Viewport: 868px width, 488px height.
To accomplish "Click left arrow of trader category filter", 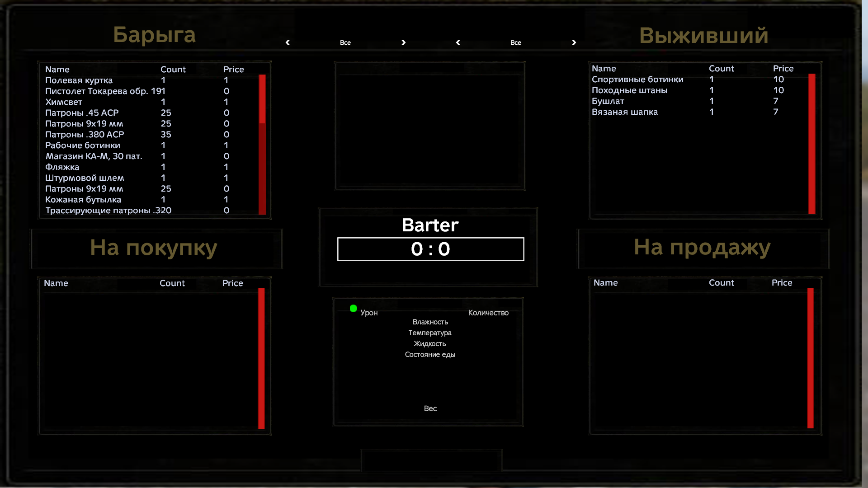I will pos(288,42).
